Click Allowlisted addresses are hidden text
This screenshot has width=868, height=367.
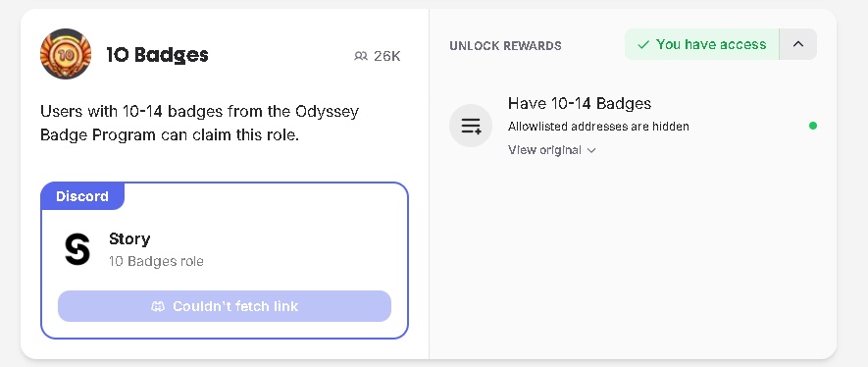pyautogui.click(x=598, y=127)
